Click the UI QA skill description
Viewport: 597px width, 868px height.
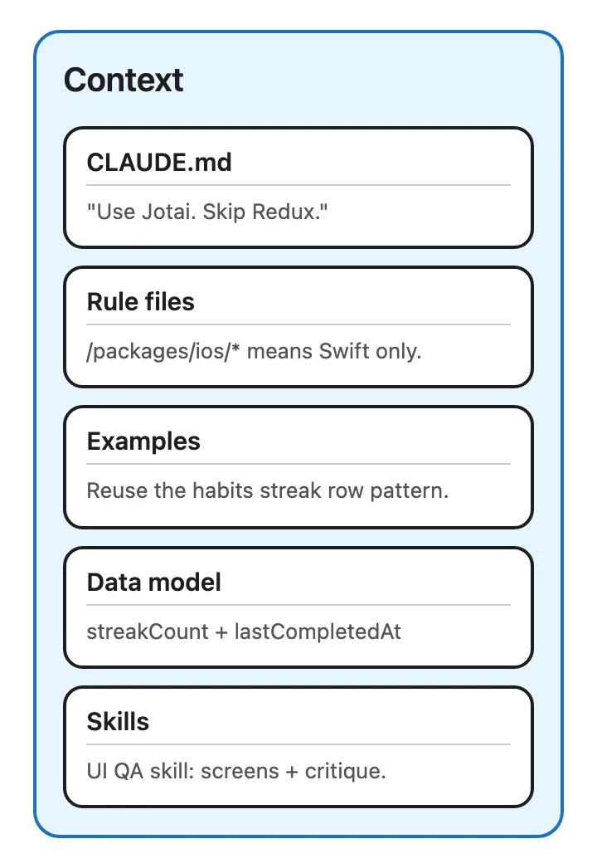tap(236, 771)
